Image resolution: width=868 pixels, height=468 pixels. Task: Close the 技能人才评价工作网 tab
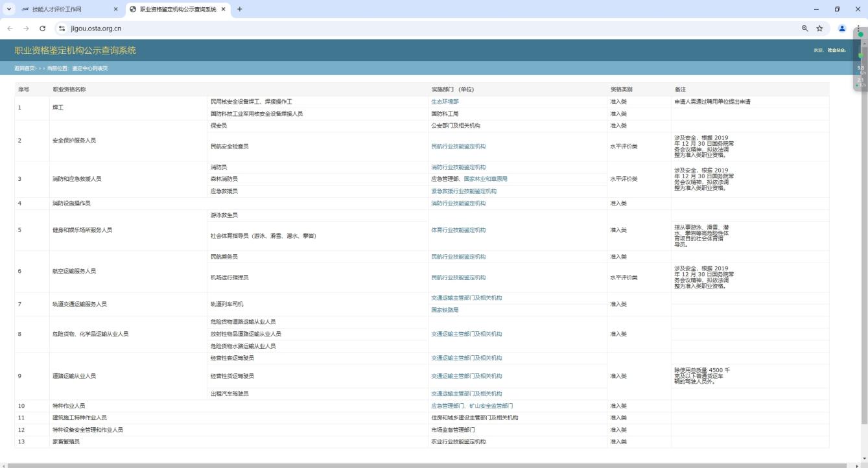pyautogui.click(x=116, y=9)
